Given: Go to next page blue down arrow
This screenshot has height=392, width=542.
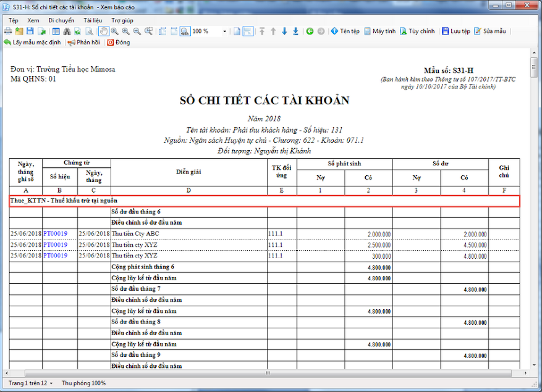Looking at the screenshot, I should 284,31.
